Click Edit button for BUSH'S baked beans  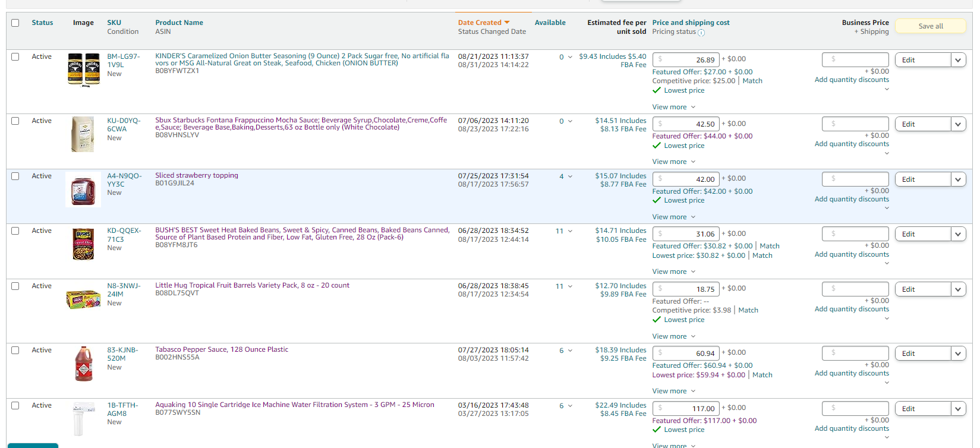pyautogui.click(x=923, y=234)
